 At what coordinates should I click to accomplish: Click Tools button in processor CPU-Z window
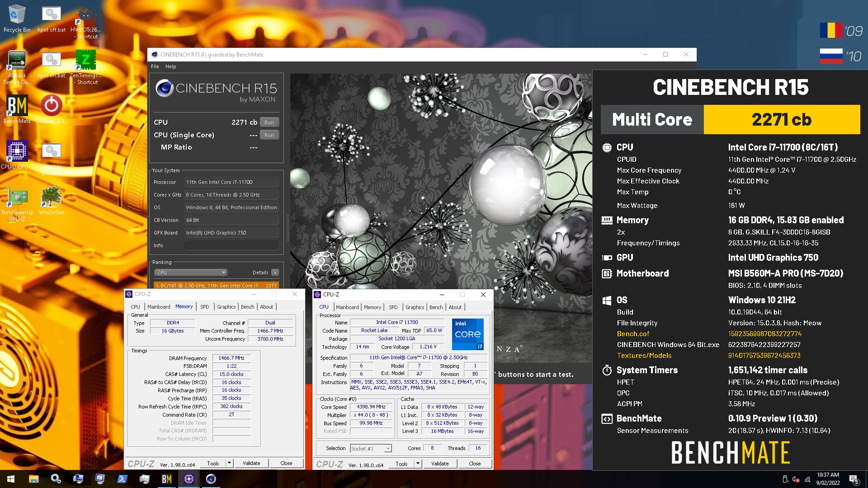tap(401, 464)
